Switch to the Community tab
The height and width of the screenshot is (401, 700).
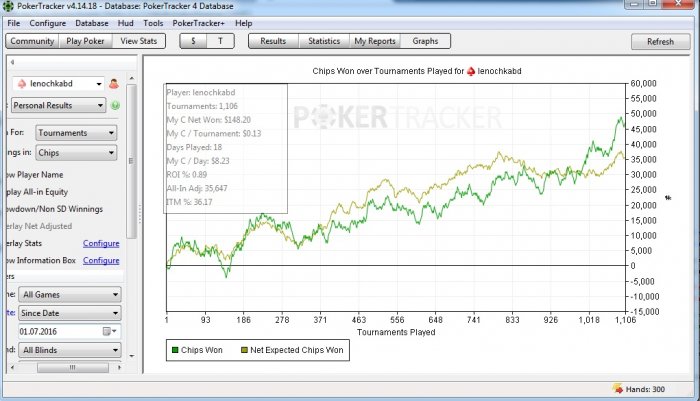[x=32, y=41]
